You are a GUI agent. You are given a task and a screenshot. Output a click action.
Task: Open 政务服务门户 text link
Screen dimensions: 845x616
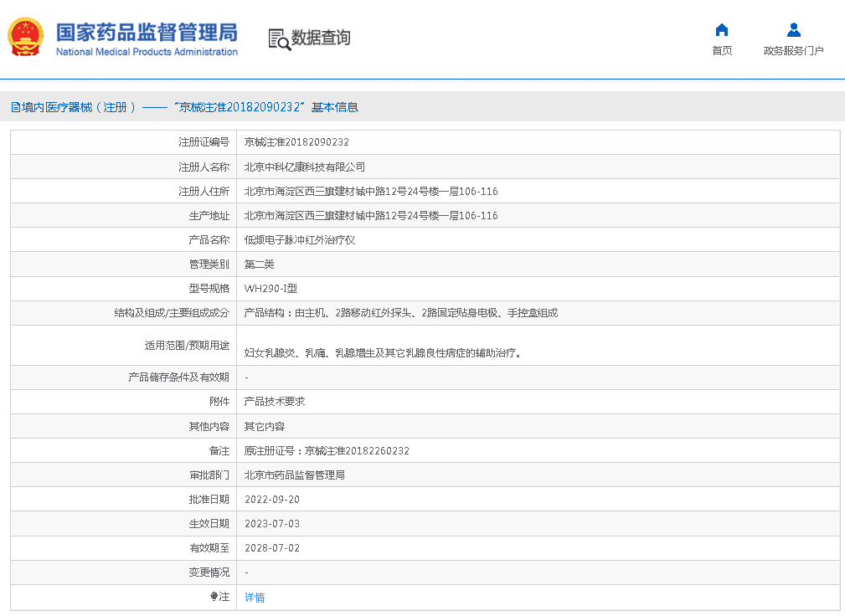[793, 51]
